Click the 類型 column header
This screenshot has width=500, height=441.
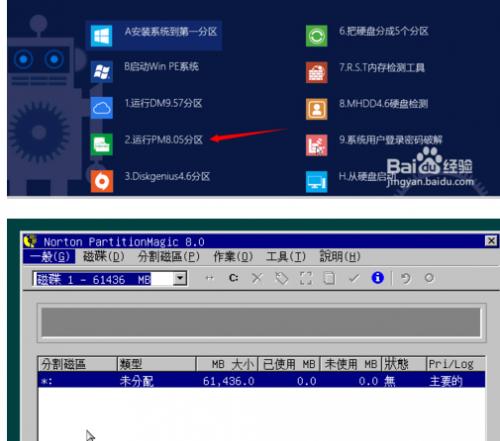click(157, 364)
